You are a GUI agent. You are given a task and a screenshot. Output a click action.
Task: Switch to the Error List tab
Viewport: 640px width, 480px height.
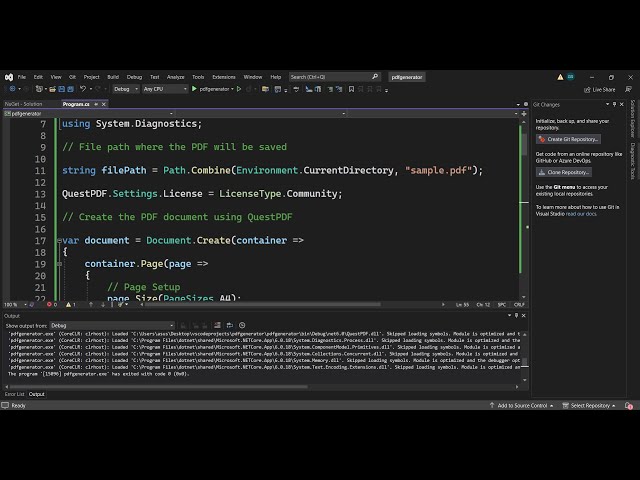tap(14, 394)
